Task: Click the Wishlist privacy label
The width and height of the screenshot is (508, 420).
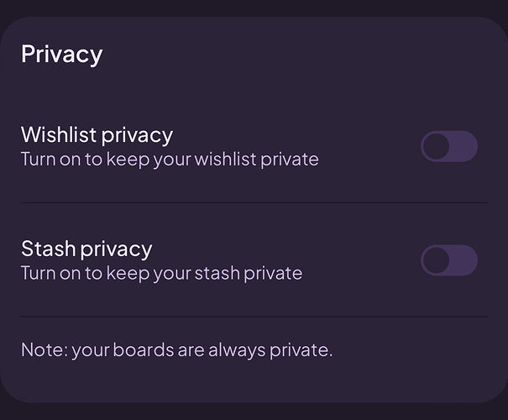Action: coord(97,134)
